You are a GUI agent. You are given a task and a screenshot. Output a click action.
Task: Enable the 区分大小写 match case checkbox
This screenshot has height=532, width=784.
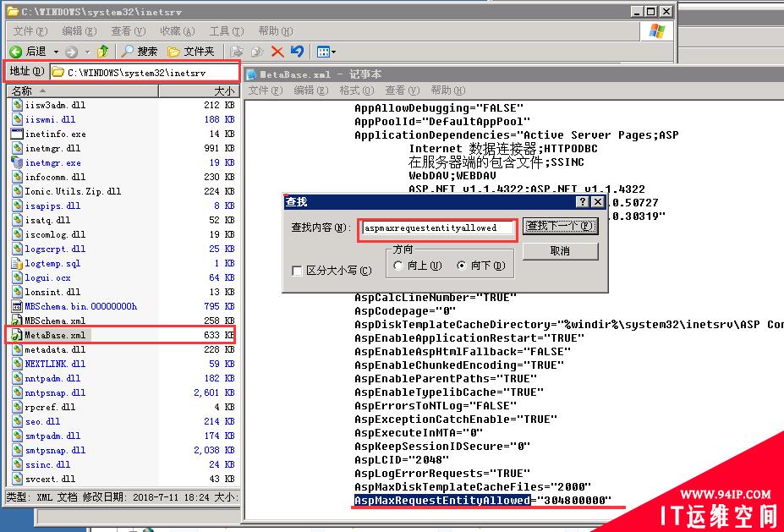pyautogui.click(x=297, y=271)
